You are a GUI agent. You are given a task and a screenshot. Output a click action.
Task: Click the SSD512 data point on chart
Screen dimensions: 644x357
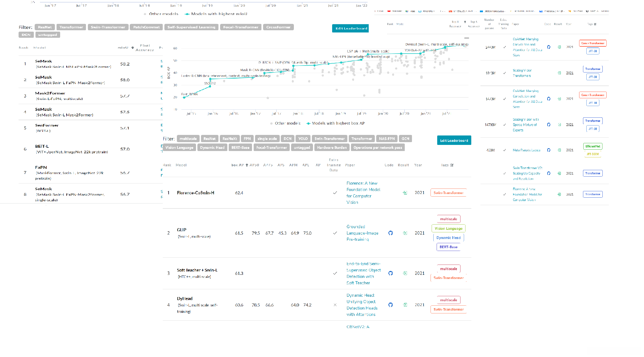[x=210, y=86]
